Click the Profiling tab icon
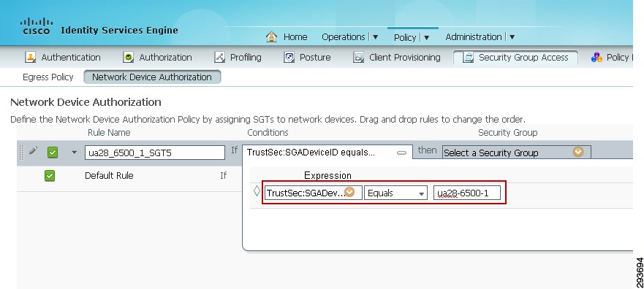This screenshot has height=289, width=644. pyautogui.click(x=220, y=58)
